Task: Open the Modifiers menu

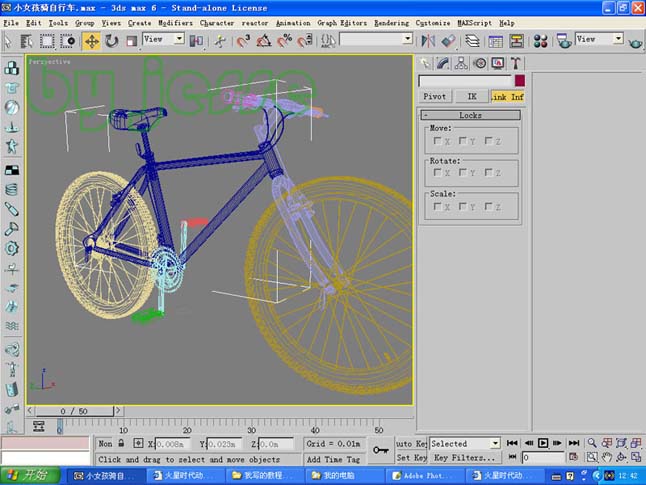Action: (x=176, y=23)
